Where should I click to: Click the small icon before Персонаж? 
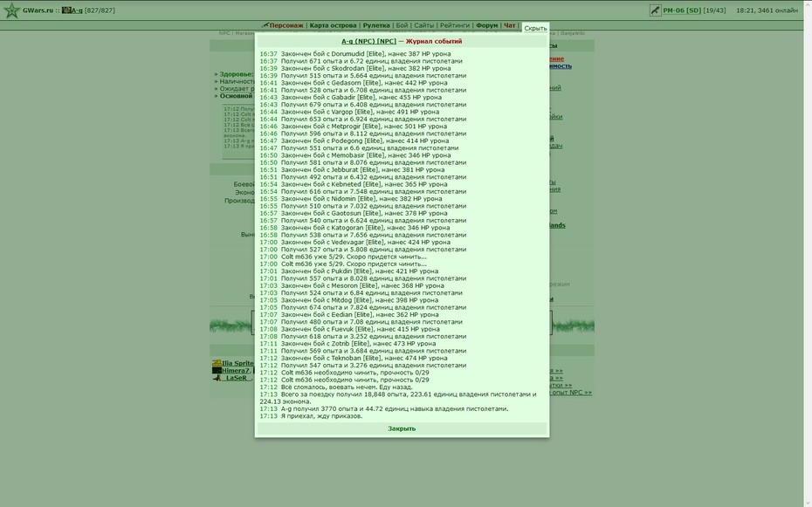pyautogui.click(x=265, y=25)
